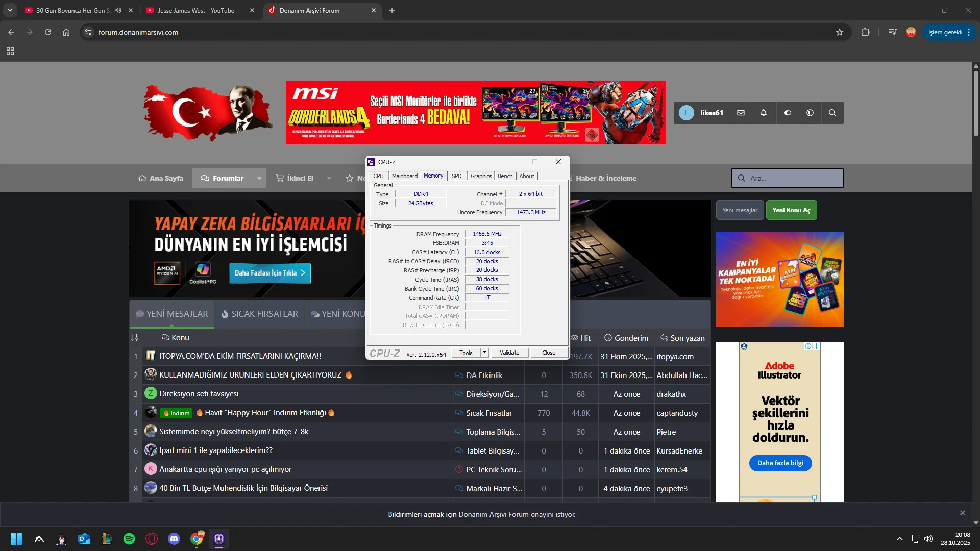980x551 pixels.
Task: Expand the Forumlar dropdown arrow
Action: coord(259,179)
